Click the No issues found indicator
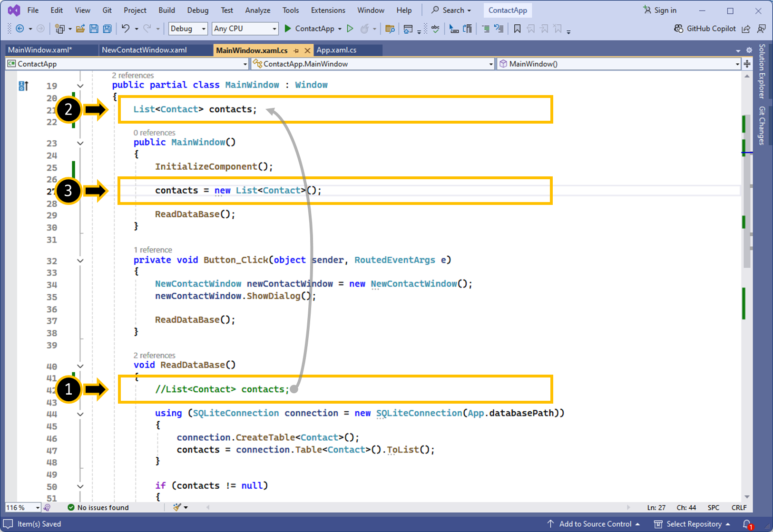Screen dimensions: 773x532 pyautogui.click(x=98, y=507)
